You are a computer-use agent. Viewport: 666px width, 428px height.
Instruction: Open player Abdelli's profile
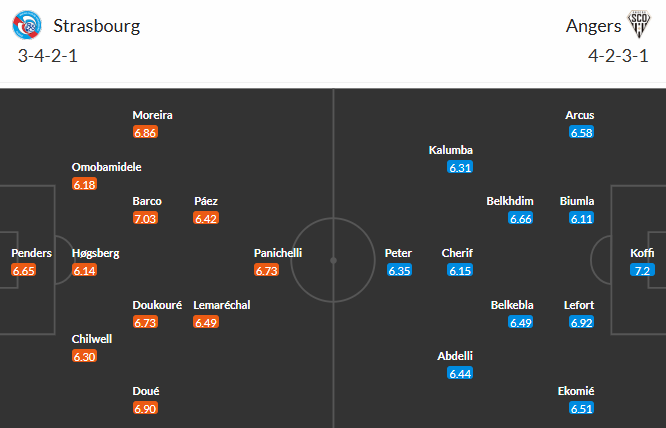coord(455,356)
